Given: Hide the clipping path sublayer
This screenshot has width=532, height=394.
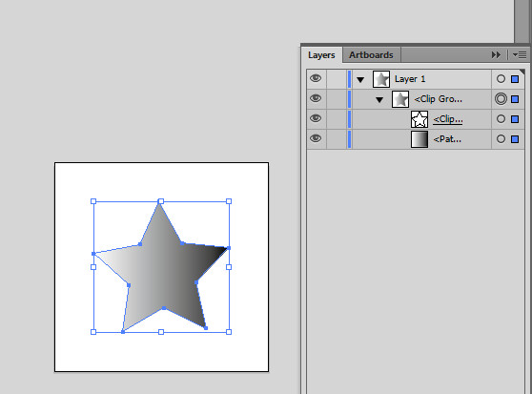Looking at the screenshot, I should tap(316, 118).
